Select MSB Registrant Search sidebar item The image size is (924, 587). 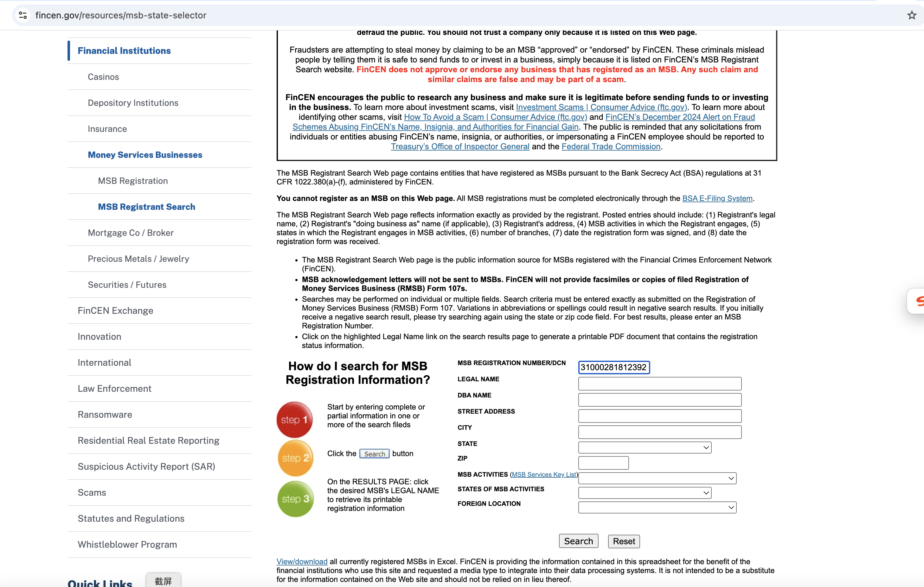147,207
